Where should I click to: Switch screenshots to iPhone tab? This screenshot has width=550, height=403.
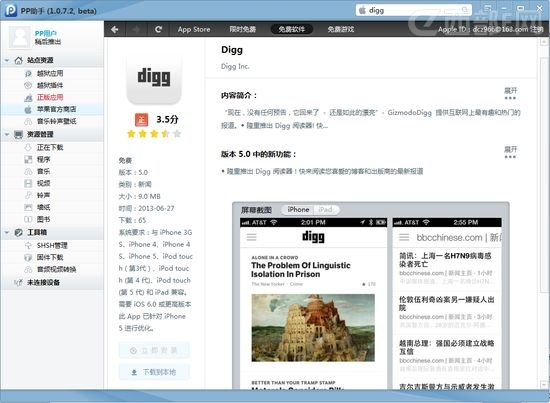click(298, 209)
